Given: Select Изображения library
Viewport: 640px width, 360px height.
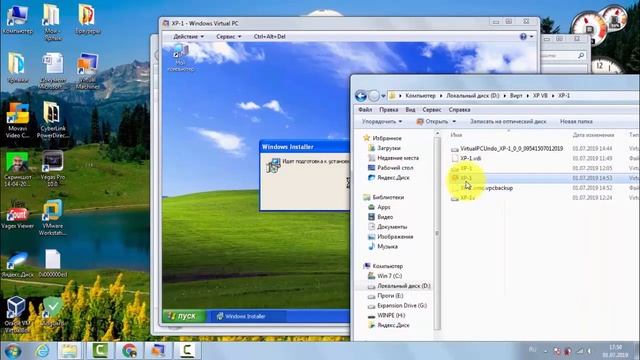Looking at the screenshot, I should [x=391, y=236].
